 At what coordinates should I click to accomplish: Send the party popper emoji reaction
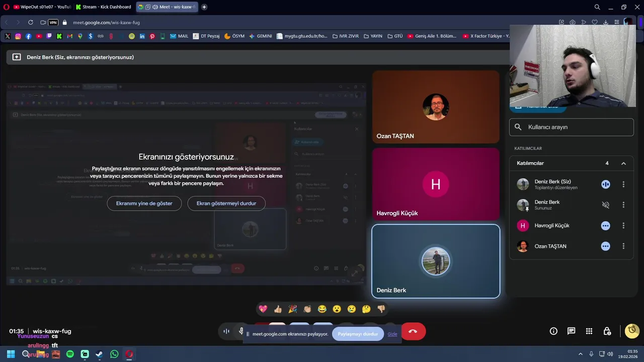point(292,309)
